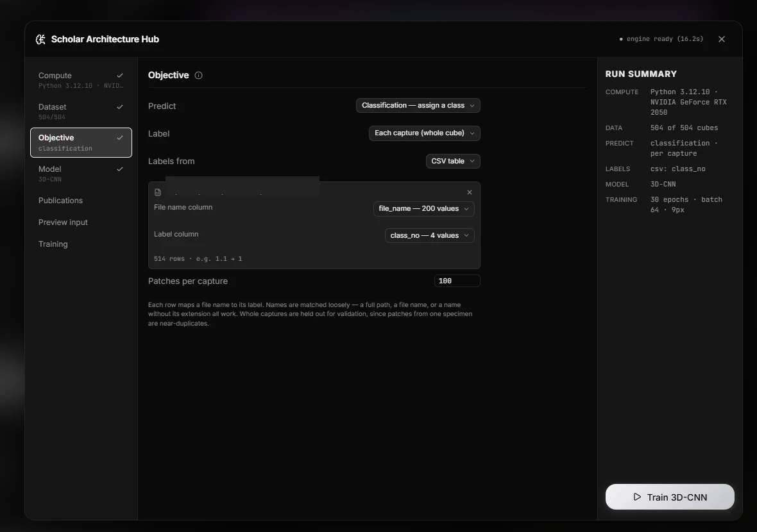This screenshot has height=532, width=757.
Task: Click the Scholar Architecture Hub logo icon
Action: pyautogui.click(x=40, y=40)
